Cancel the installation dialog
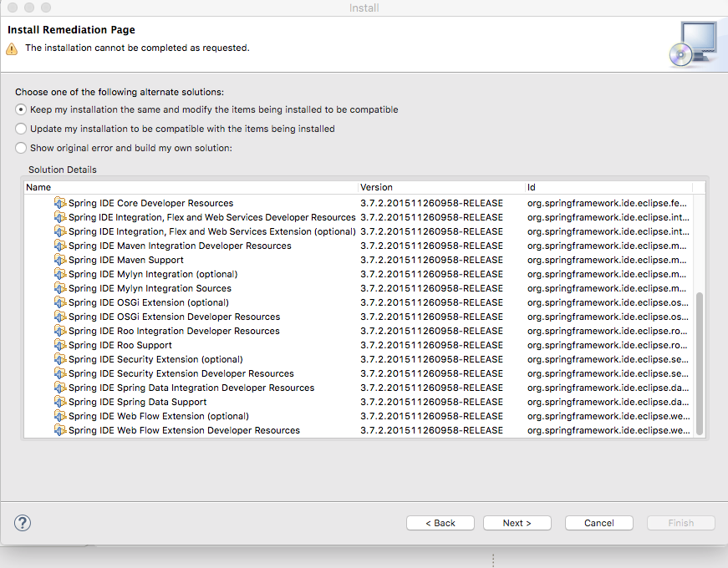 tap(599, 523)
